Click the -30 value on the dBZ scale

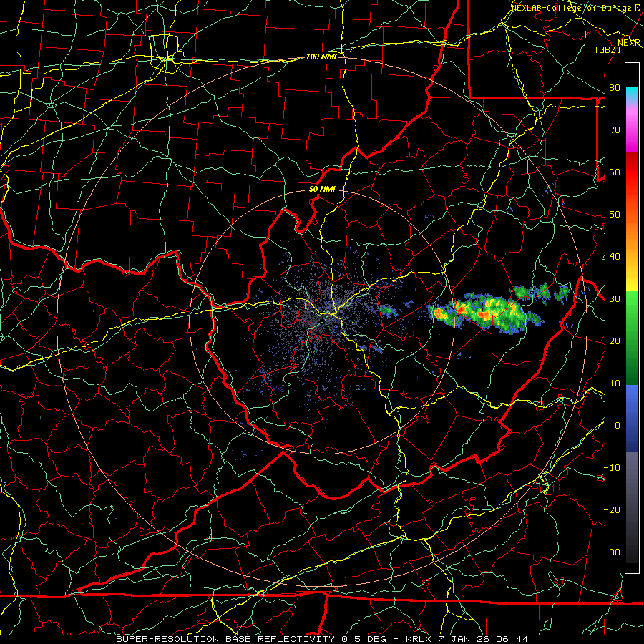(612, 552)
